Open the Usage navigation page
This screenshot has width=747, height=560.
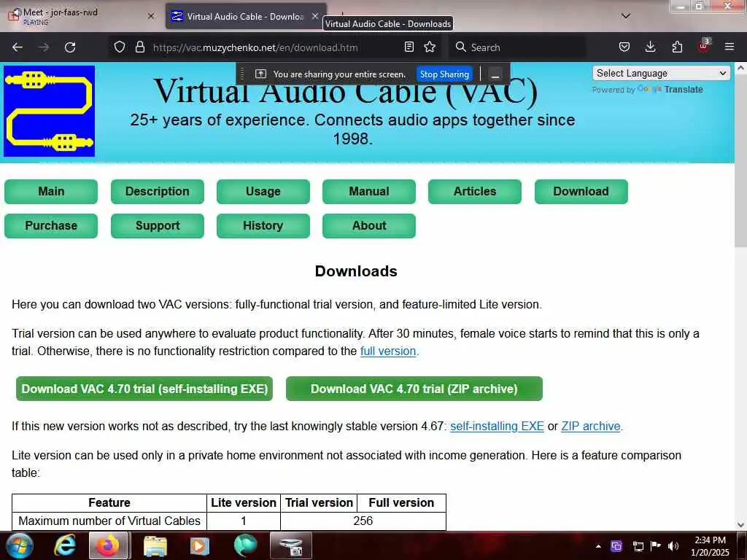pos(263,192)
